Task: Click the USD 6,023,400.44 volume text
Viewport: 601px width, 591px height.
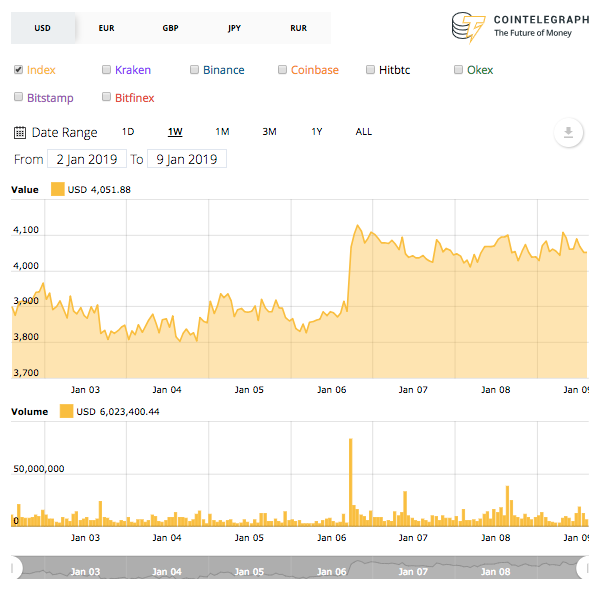Action: 118,412
